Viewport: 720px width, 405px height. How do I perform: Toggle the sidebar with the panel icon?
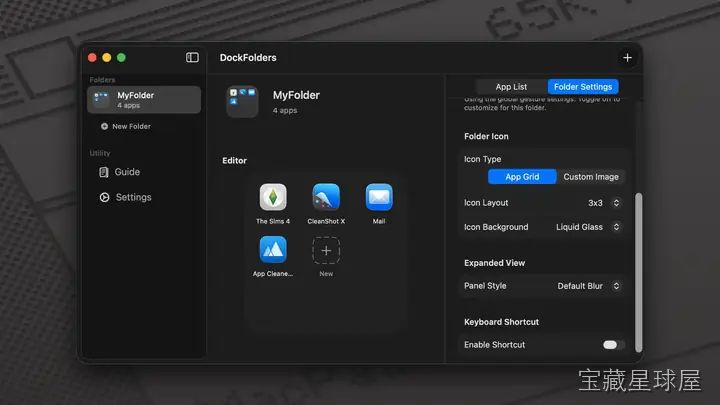(192, 57)
